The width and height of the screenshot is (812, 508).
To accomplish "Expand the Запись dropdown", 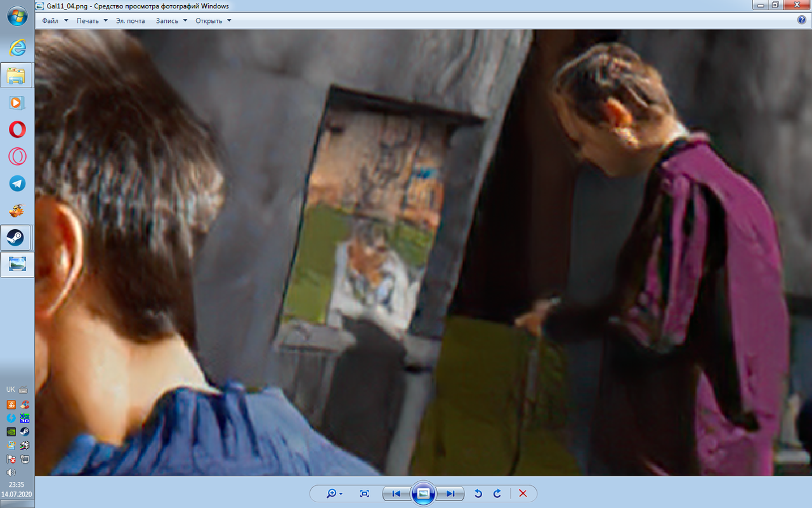I will [x=171, y=20].
